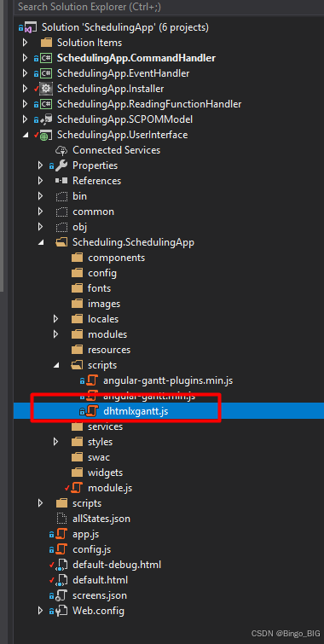Collapse the Scheduling.SchedulingApp folder

coord(40,242)
